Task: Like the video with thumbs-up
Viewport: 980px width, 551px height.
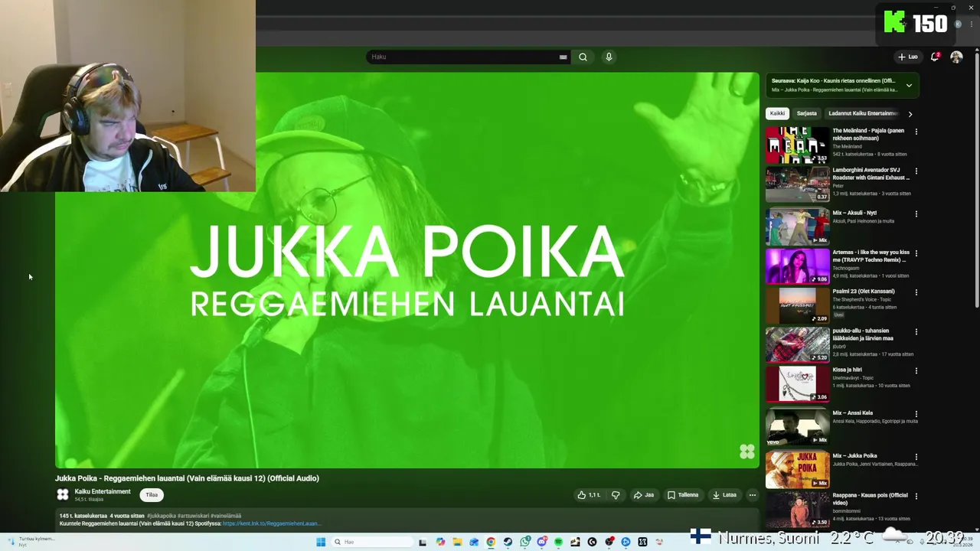Action: point(589,495)
